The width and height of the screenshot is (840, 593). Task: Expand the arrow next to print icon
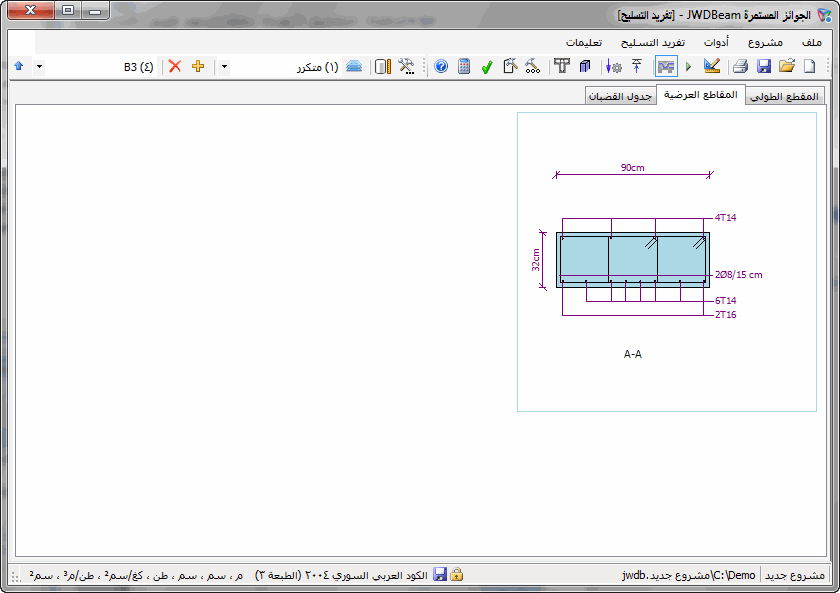[688, 67]
